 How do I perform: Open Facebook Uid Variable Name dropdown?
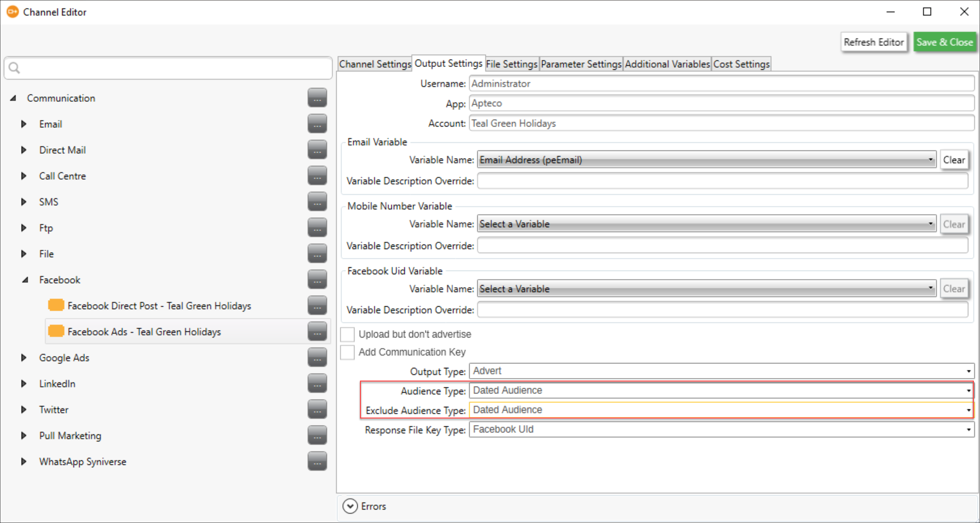pos(707,288)
